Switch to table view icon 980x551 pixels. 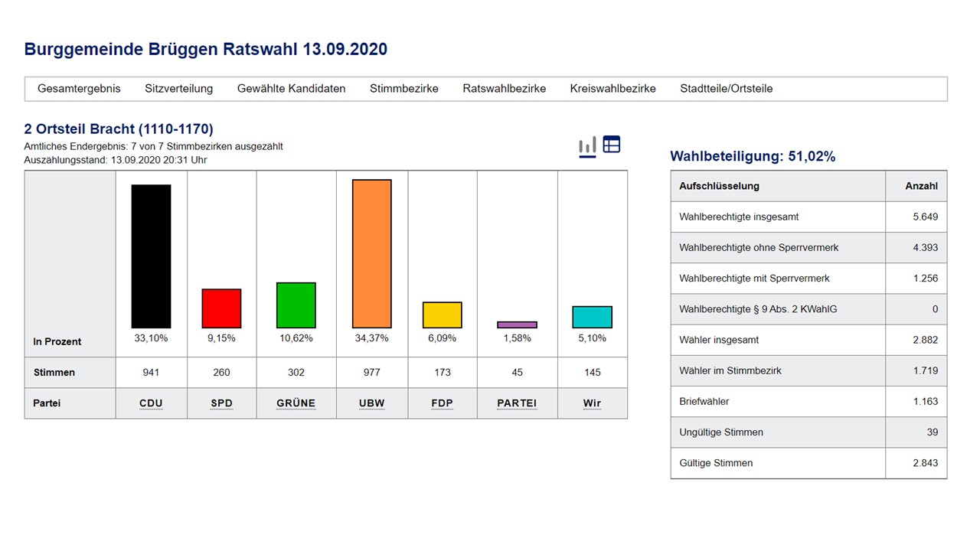[x=611, y=145]
